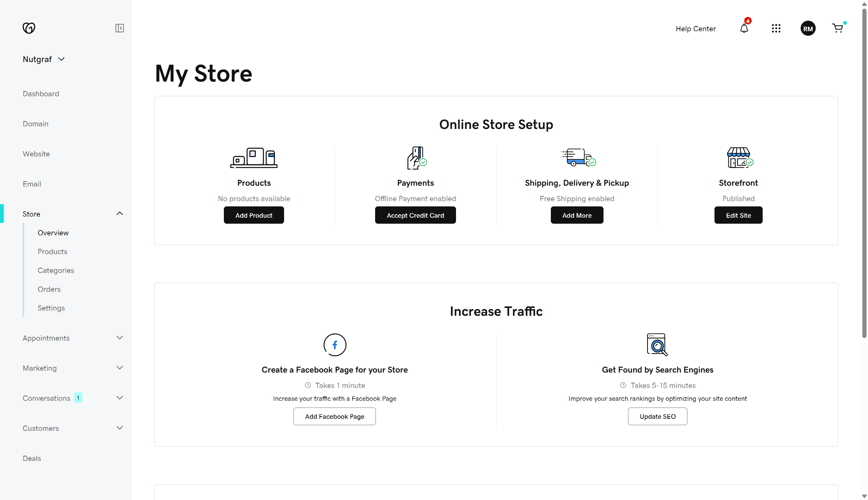Expand the Conversations section
Screen dimensions: 868x500
(119, 398)
